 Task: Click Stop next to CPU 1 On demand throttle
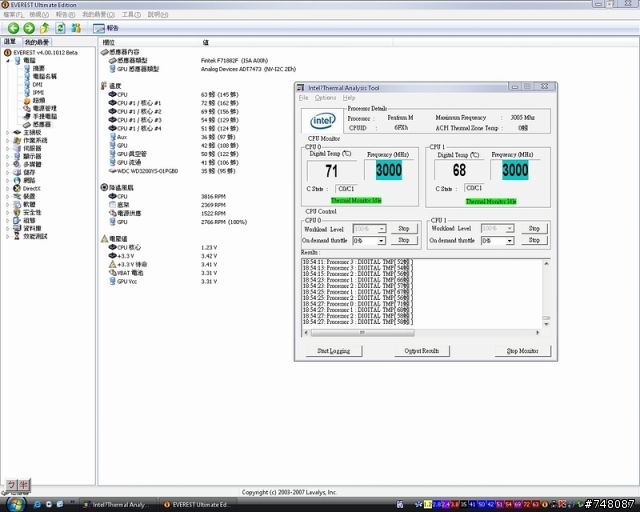[534, 240]
